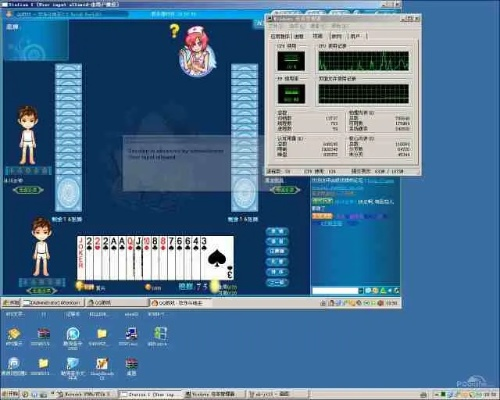This screenshot has width=500, height=400.
Task: Click the inner session's 开始 Start button
Action: pos(11,303)
